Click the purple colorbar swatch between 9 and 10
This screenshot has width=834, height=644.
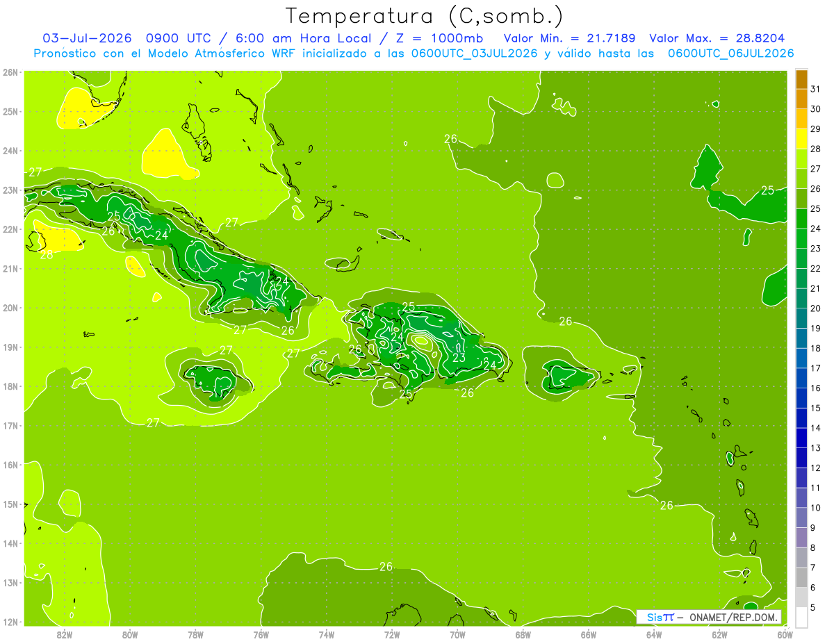801,518
